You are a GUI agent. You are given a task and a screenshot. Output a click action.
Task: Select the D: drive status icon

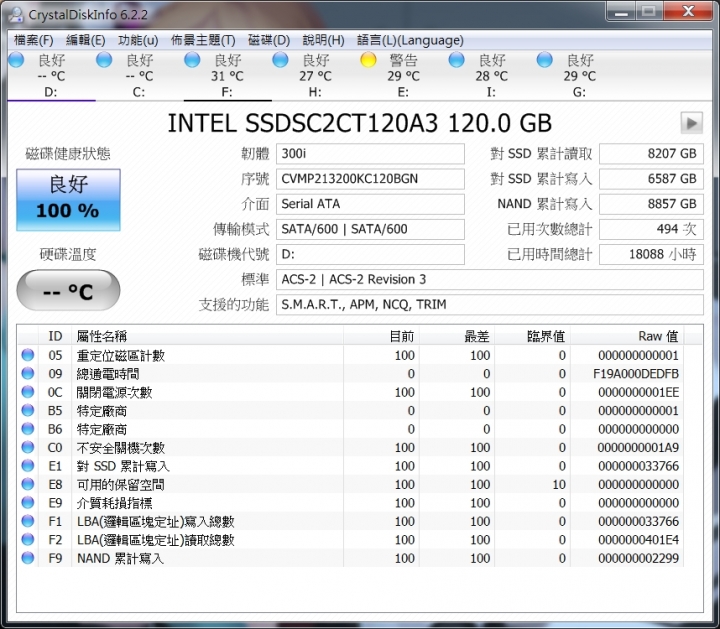pyautogui.click(x=17, y=60)
